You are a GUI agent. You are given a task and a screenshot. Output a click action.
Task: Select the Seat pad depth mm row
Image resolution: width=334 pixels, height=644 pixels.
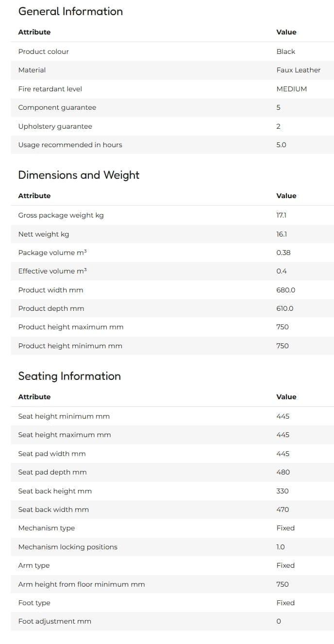point(172,472)
